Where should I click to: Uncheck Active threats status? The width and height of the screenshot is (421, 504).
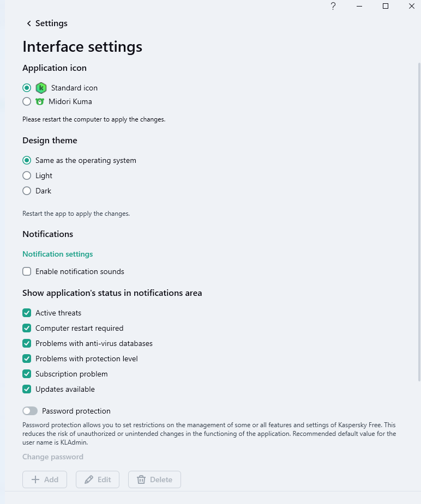tap(27, 313)
